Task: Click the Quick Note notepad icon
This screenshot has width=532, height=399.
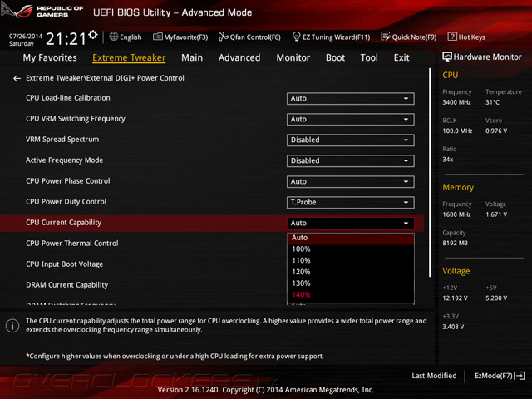Action: (386, 37)
